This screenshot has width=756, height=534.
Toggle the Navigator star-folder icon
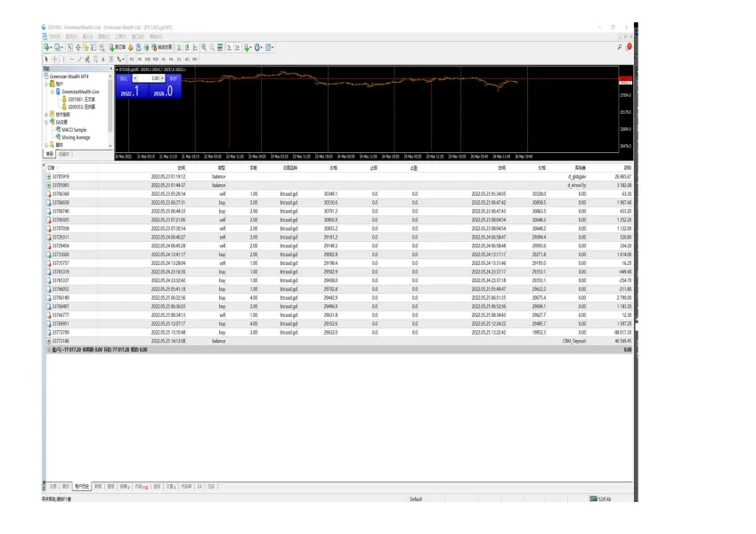85,47
